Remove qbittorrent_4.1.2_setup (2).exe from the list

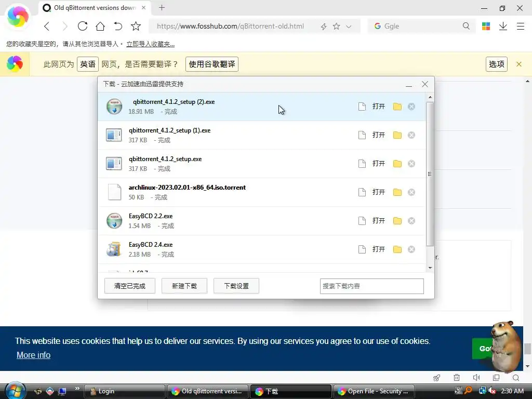coord(411,107)
